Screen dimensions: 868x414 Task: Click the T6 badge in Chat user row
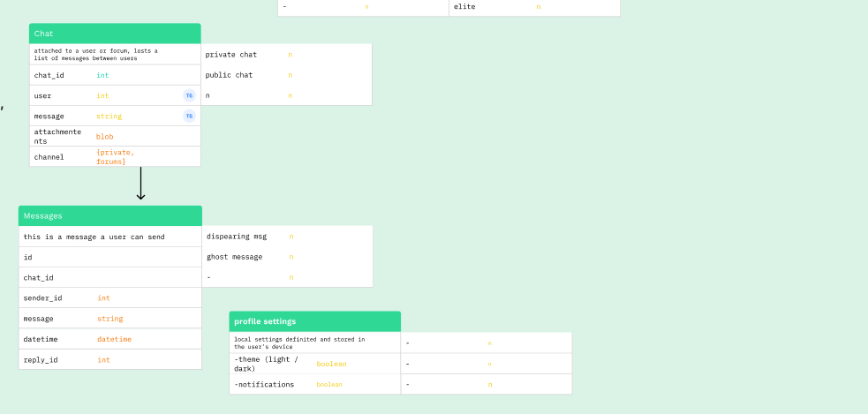pyautogui.click(x=189, y=95)
